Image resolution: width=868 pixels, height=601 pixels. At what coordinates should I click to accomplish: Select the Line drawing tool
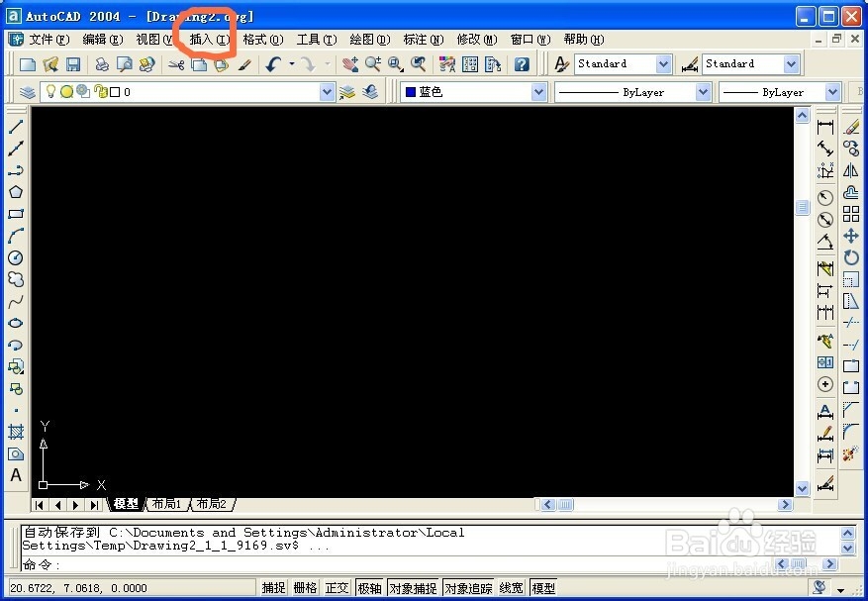[x=16, y=127]
